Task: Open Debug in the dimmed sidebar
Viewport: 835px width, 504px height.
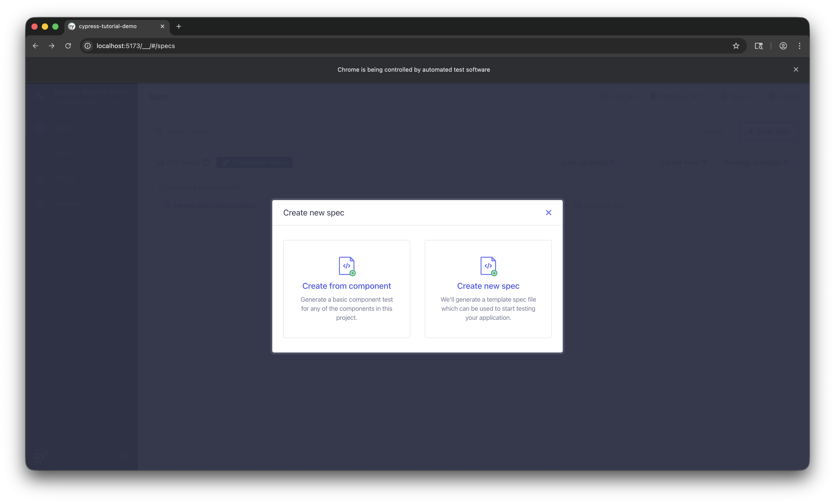Action: 81,179
